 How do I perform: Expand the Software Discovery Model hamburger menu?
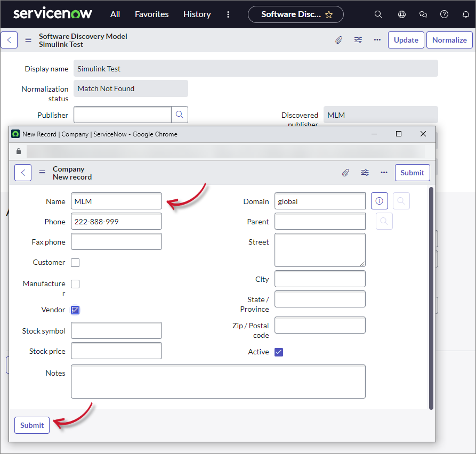28,40
